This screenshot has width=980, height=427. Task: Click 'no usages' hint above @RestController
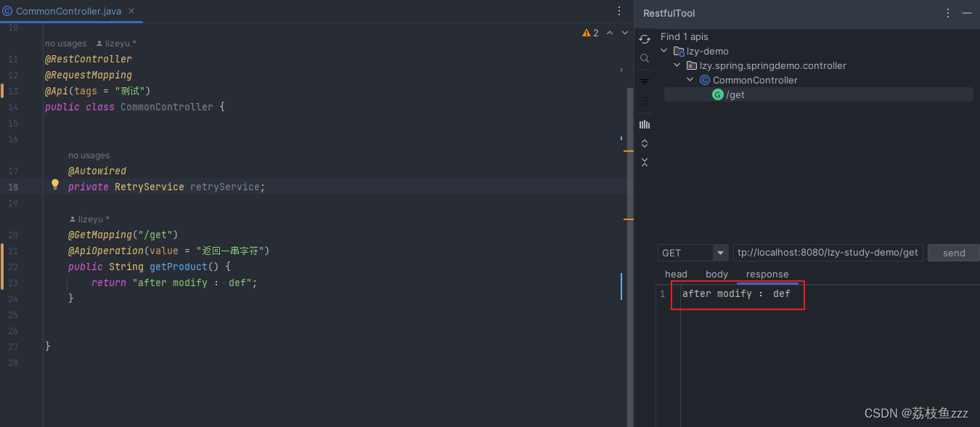click(x=65, y=44)
